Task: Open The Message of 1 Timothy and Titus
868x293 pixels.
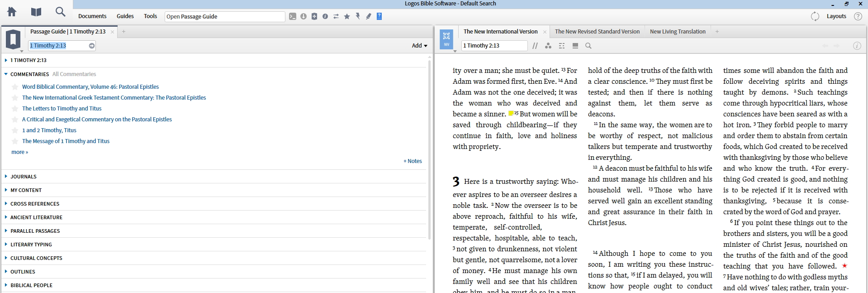Action: (x=66, y=141)
